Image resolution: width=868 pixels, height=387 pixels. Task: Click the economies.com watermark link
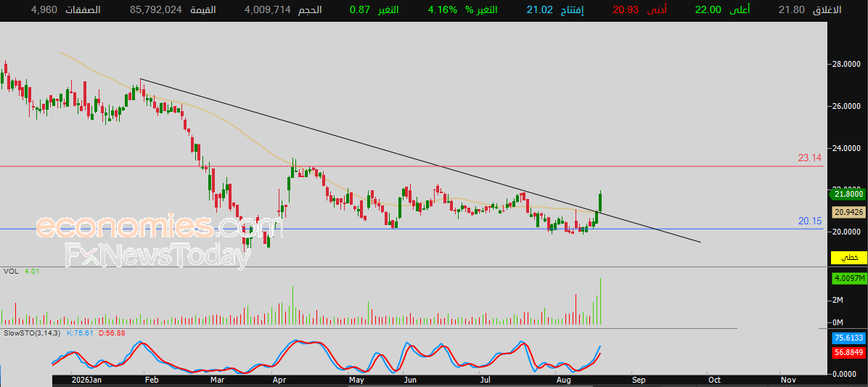coord(160,227)
